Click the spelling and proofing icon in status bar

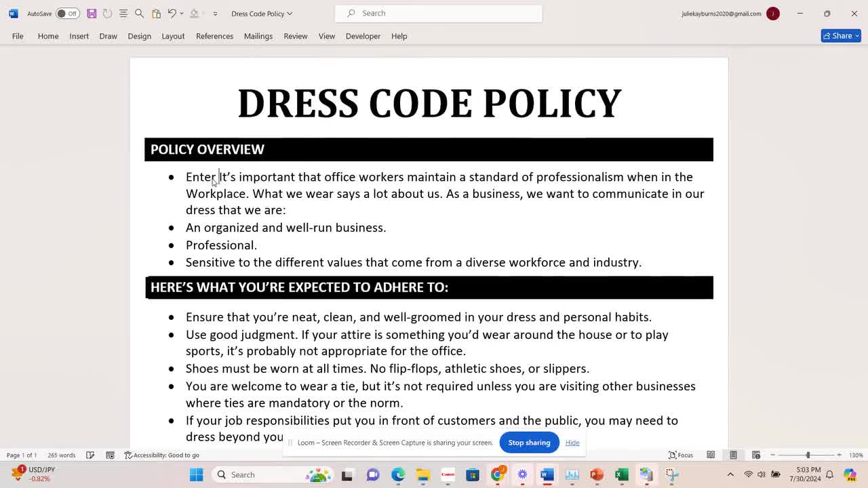pyautogui.click(x=90, y=455)
